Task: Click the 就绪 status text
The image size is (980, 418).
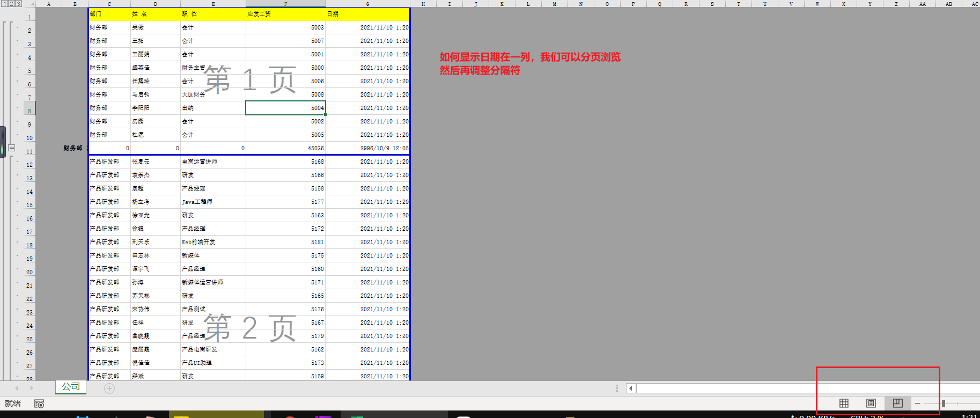Action: coord(13,404)
